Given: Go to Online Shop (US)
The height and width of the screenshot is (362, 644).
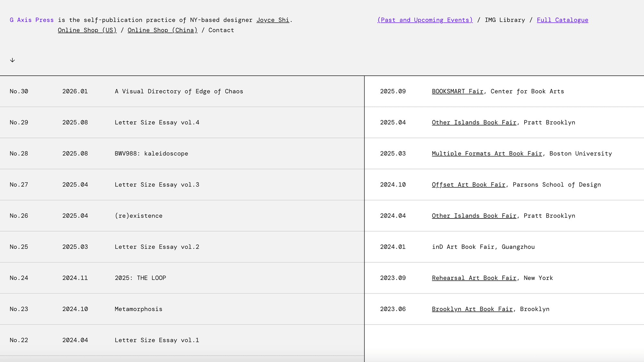Looking at the screenshot, I should click(87, 30).
